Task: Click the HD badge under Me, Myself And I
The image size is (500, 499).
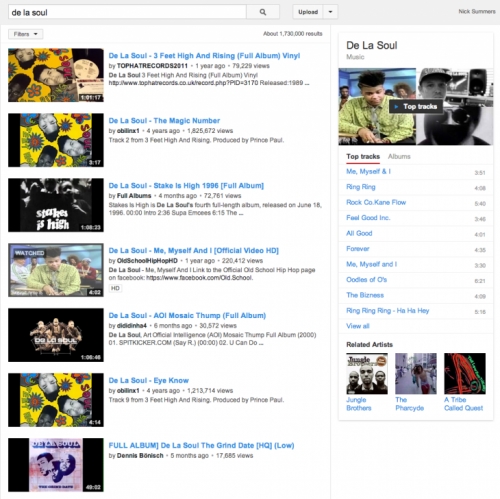Action: click(115, 288)
